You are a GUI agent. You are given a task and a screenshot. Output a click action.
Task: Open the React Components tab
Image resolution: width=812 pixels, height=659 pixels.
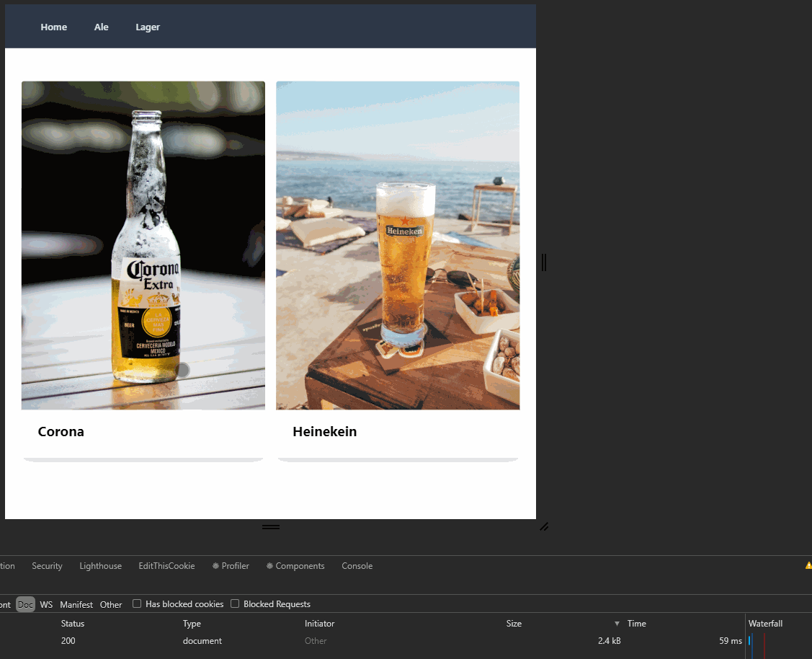[x=295, y=566]
